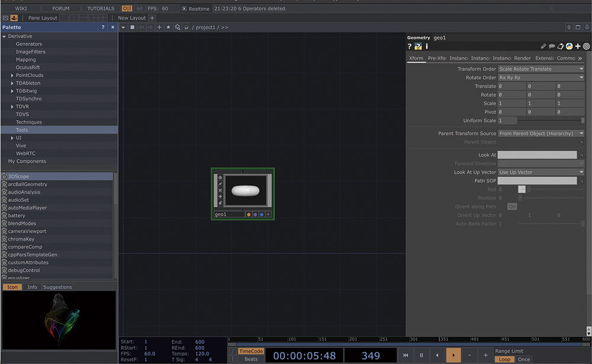Image resolution: width=592 pixels, height=364 pixels.
Task: Click the plus icon in parameter header
Action: point(578,46)
